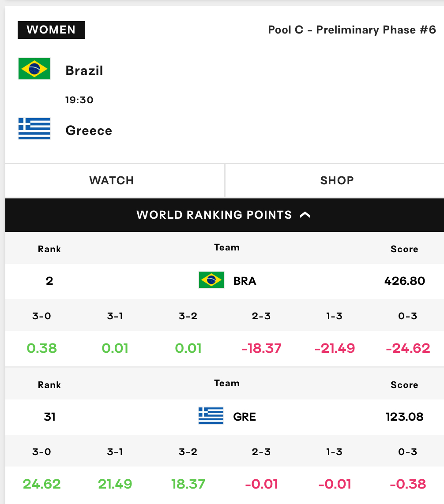Click Brazil's 0-3 points value -24.62
Viewport: 444px width, 504px height.
(x=408, y=348)
